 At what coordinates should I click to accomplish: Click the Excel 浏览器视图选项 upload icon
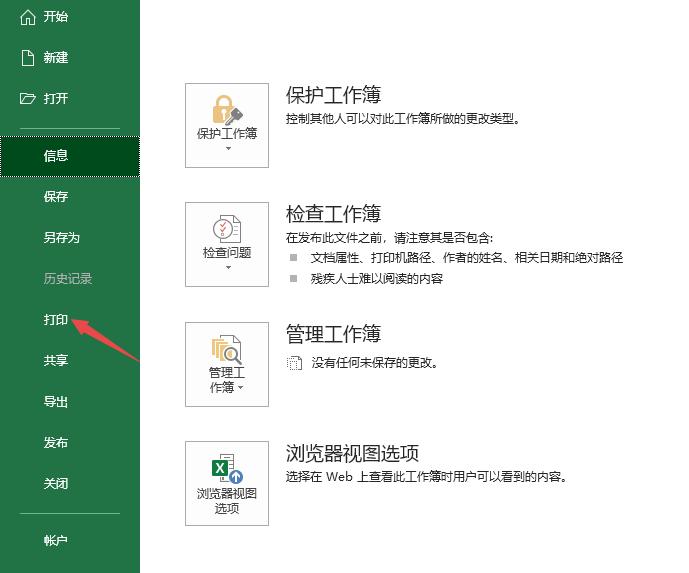pos(227,468)
